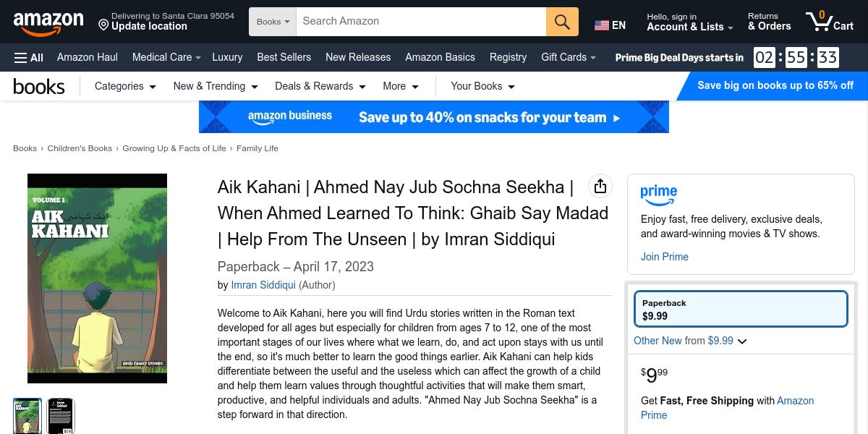Click the share icon beside the title
This screenshot has height=434, width=868.
click(600, 187)
